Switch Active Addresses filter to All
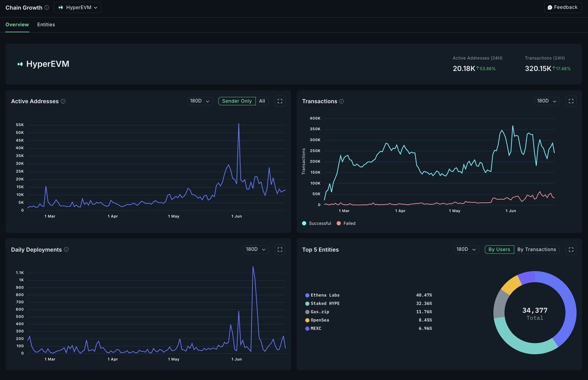 point(262,101)
